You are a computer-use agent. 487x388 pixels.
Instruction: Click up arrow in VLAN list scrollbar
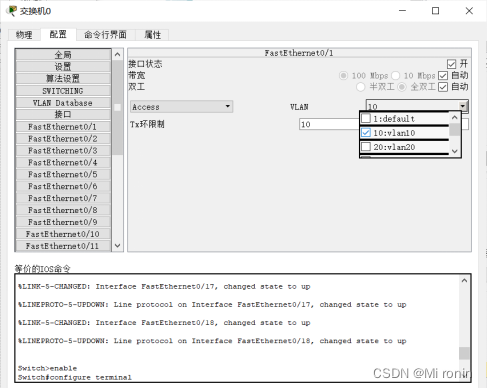tap(455, 117)
